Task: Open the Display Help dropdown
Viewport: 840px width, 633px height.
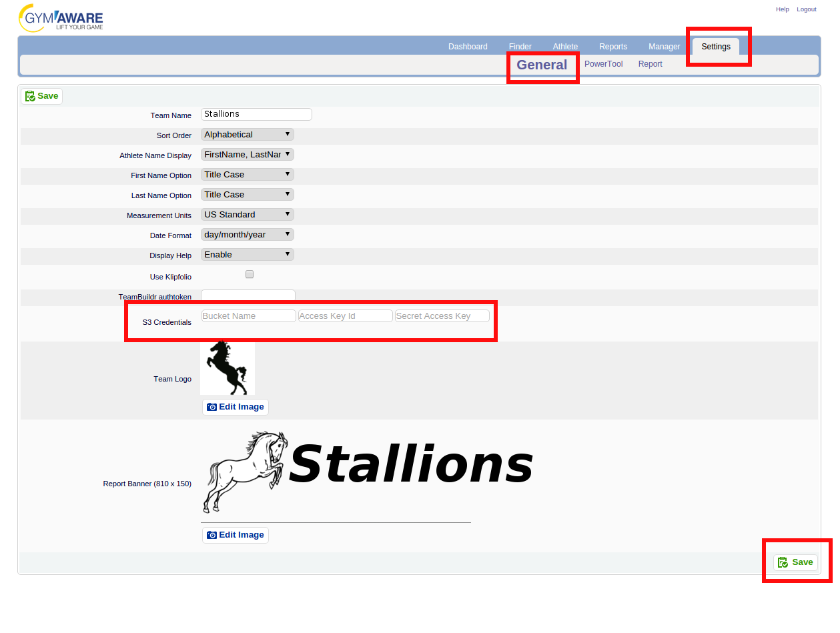Action: point(247,255)
